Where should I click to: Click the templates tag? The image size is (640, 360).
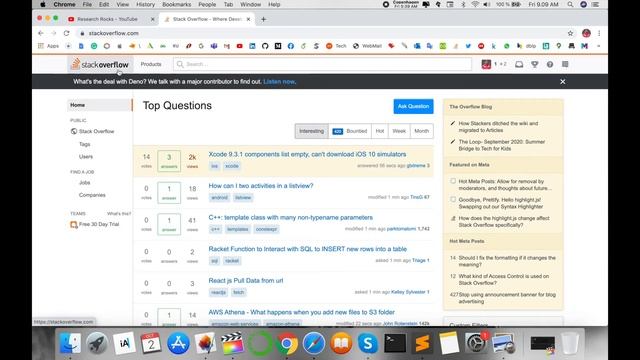coord(238,229)
